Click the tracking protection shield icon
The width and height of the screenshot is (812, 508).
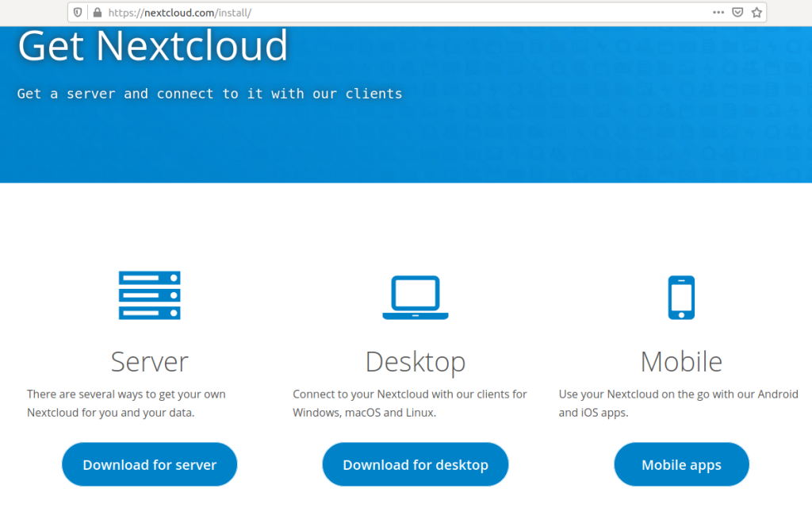point(78,13)
